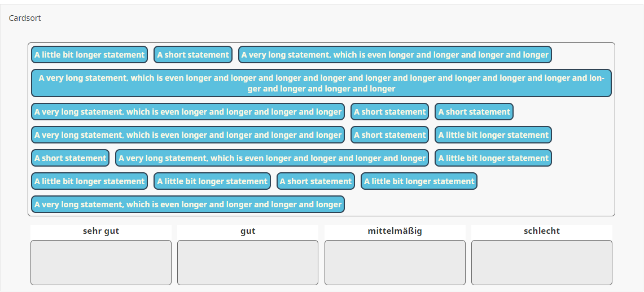644x292 pixels.
Task: Click the empty box under 'schlecht'
Action: point(541,263)
